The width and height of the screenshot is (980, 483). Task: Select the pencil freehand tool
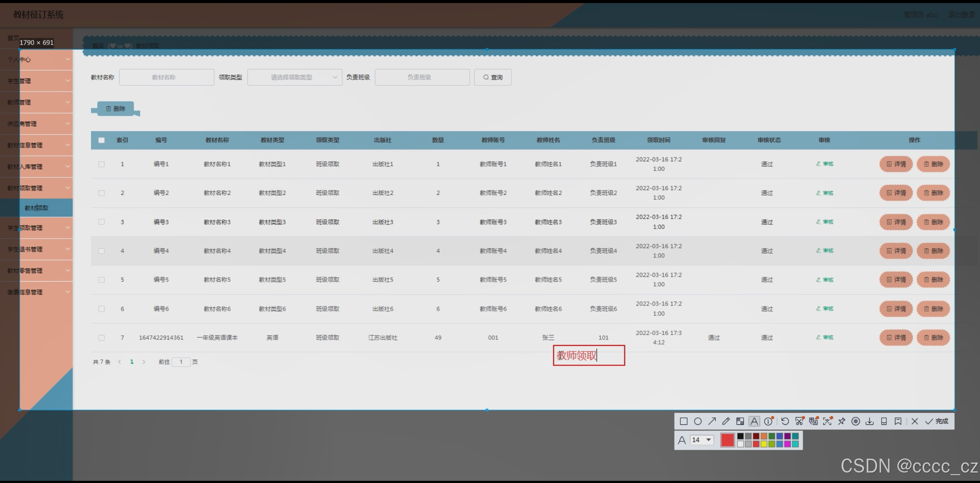pyautogui.click(x=726, y=421)
